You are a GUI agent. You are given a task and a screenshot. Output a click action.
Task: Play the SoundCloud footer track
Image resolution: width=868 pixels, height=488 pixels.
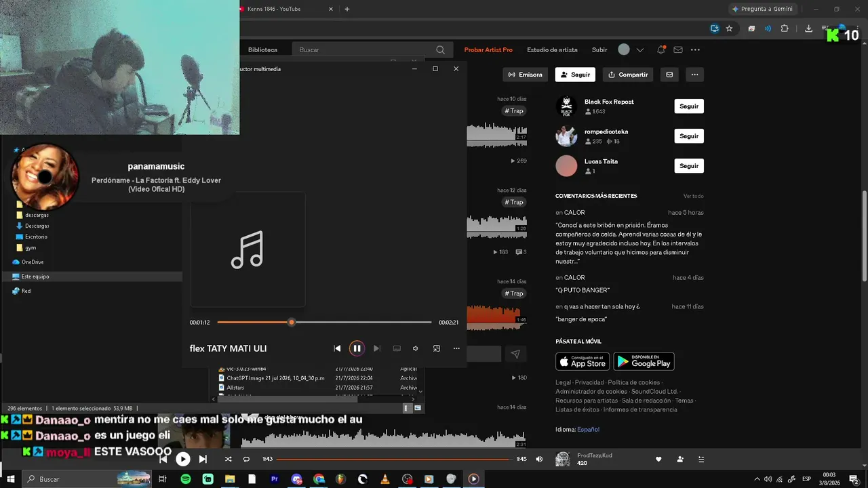point(183,459)
